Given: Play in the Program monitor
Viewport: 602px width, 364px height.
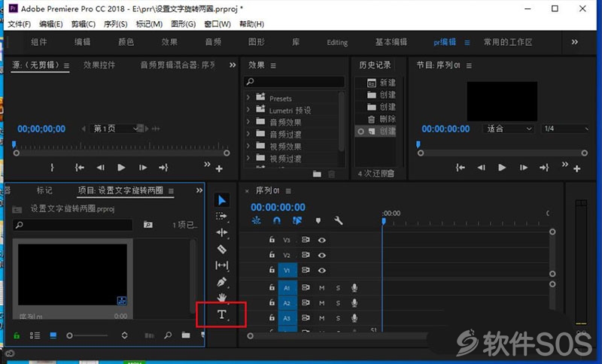Looking at the screenshot, I should coord(501,168).
